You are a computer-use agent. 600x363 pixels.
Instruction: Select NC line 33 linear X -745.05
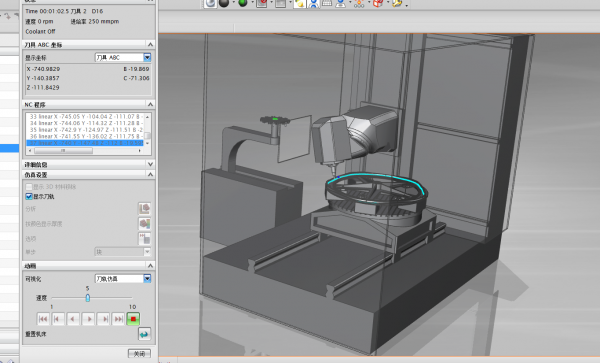pos(85,116)
